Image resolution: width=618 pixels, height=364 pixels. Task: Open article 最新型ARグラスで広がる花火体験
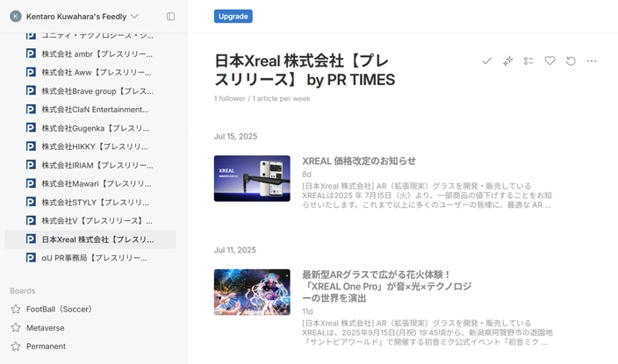click(x=386, y=286)
